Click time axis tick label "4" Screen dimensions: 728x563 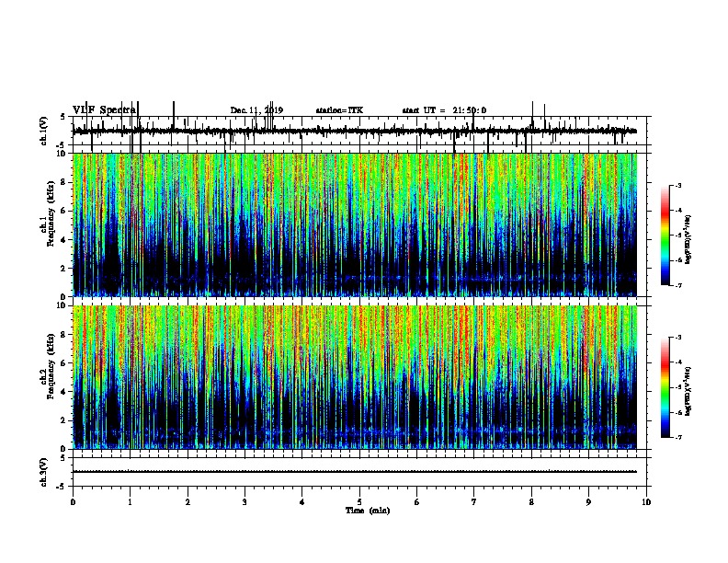(x=302, y=502)
